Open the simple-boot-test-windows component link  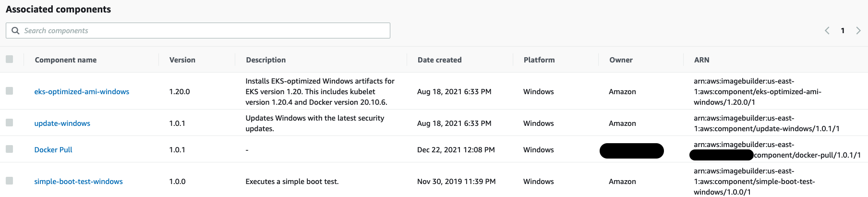78,182
